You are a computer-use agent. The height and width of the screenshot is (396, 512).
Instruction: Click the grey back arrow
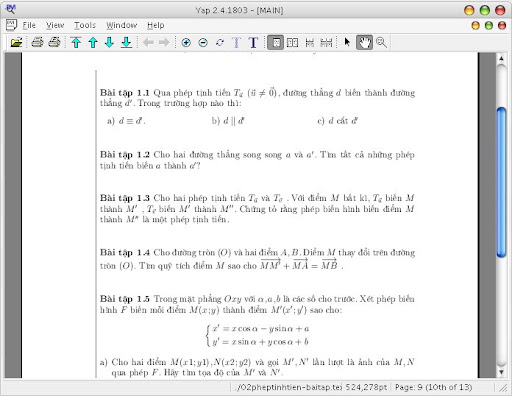point(148,43)
